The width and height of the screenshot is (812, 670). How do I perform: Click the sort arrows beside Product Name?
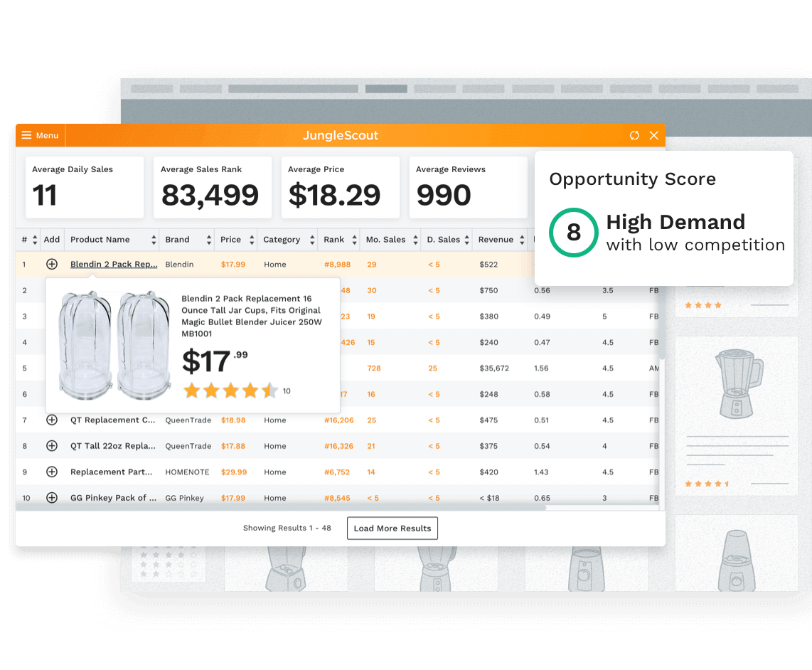(154, 240)
